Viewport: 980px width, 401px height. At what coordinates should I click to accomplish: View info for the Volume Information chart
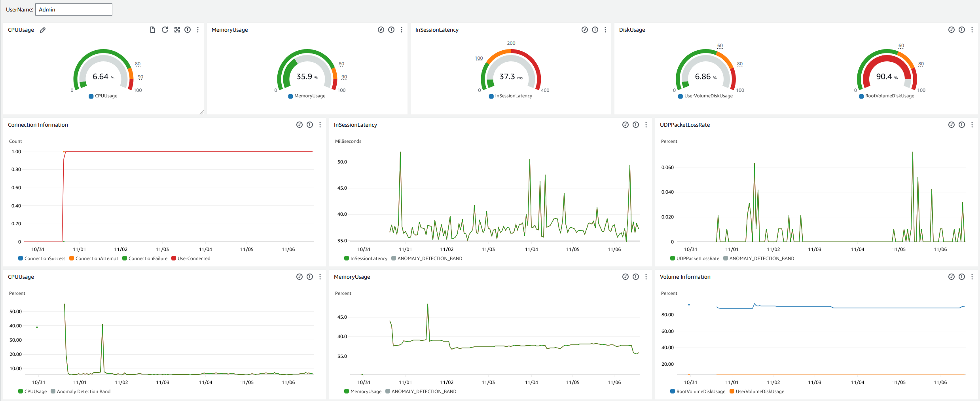[962, 277]
